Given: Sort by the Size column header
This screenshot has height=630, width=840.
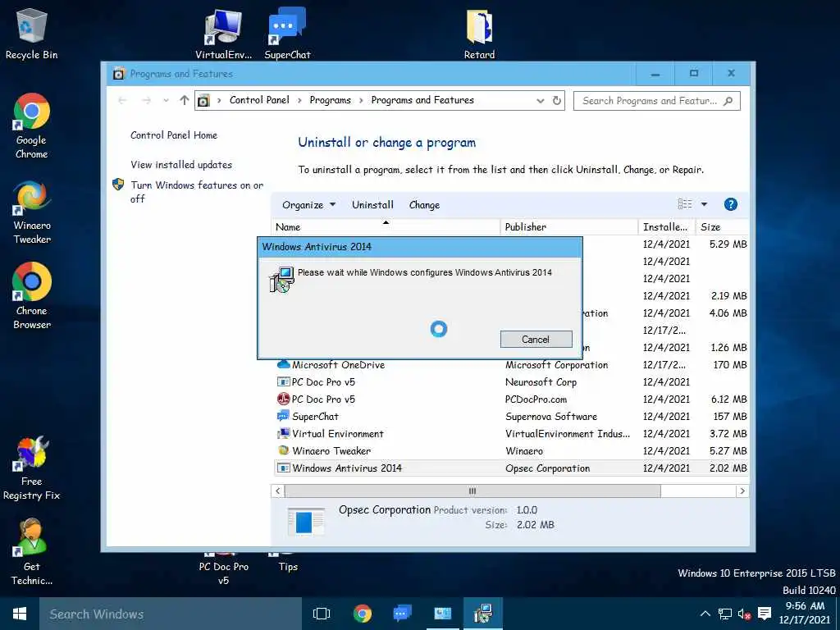Looking at the screenshot, I should coord(722,226).
